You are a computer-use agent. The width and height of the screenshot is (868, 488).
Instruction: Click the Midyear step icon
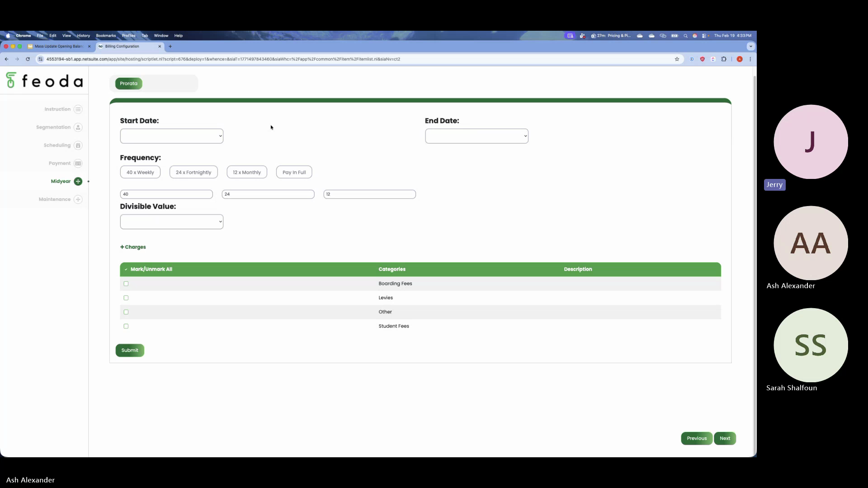78,182
